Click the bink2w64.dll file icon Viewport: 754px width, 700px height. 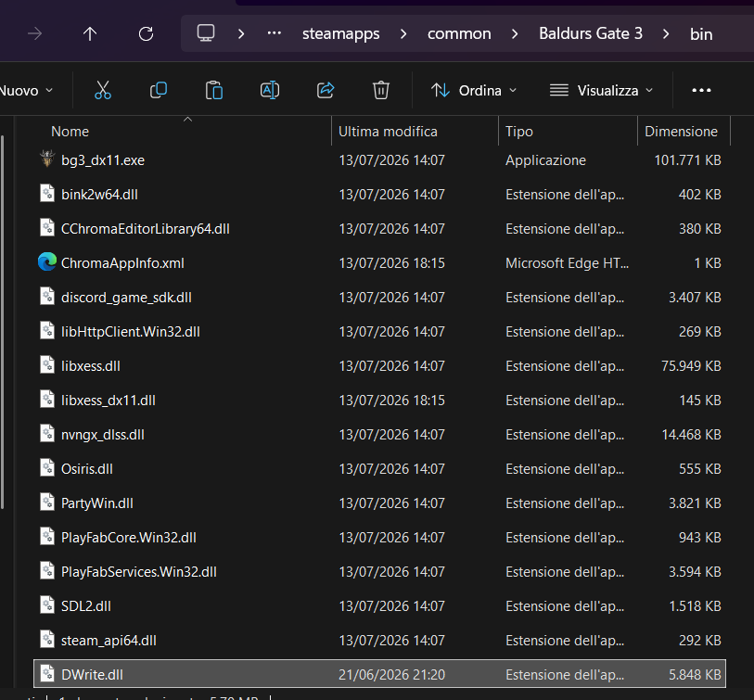tap(47, 193)
